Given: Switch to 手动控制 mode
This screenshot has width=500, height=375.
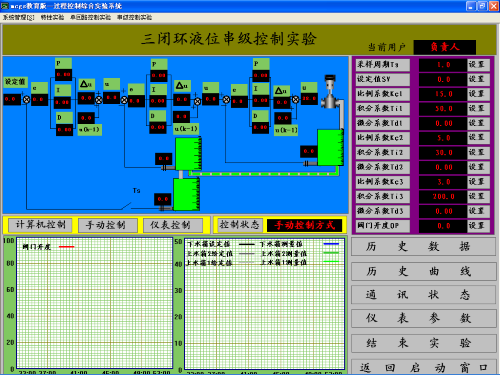Looking at the screenshot, I should coord(107,225).
